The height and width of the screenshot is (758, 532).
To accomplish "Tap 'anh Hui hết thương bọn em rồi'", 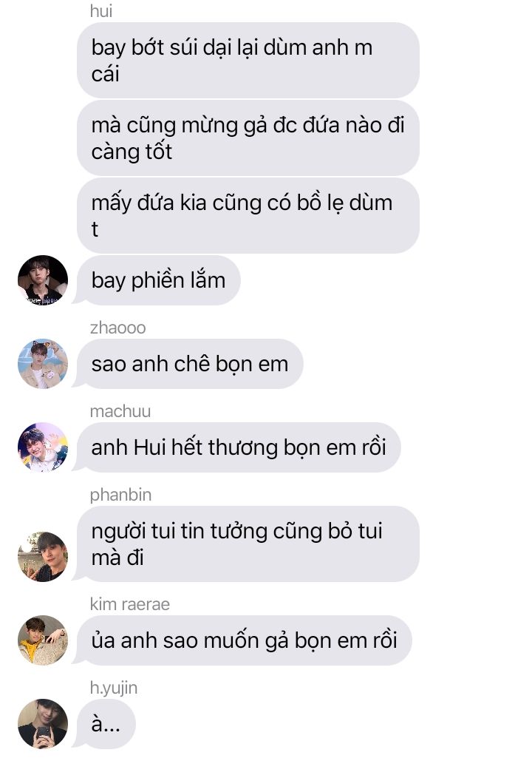I will [x=239, y=447].
